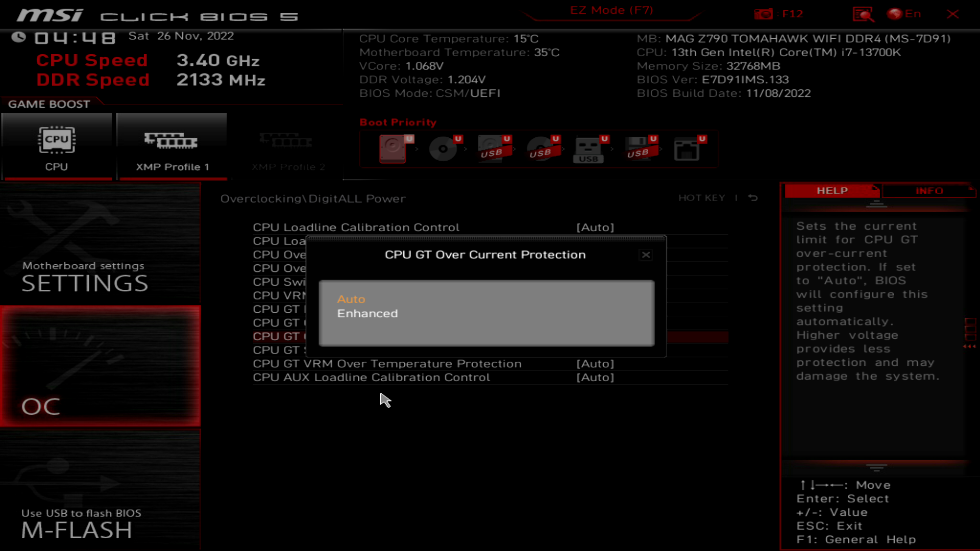Select CPU GT VRM Over Temperature Protection row
980x551 pixels.
tap(490, 364)
